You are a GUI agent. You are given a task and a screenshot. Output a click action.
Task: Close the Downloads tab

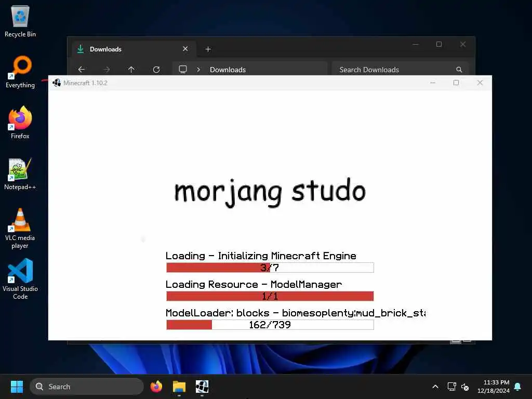tap(185, 49)
